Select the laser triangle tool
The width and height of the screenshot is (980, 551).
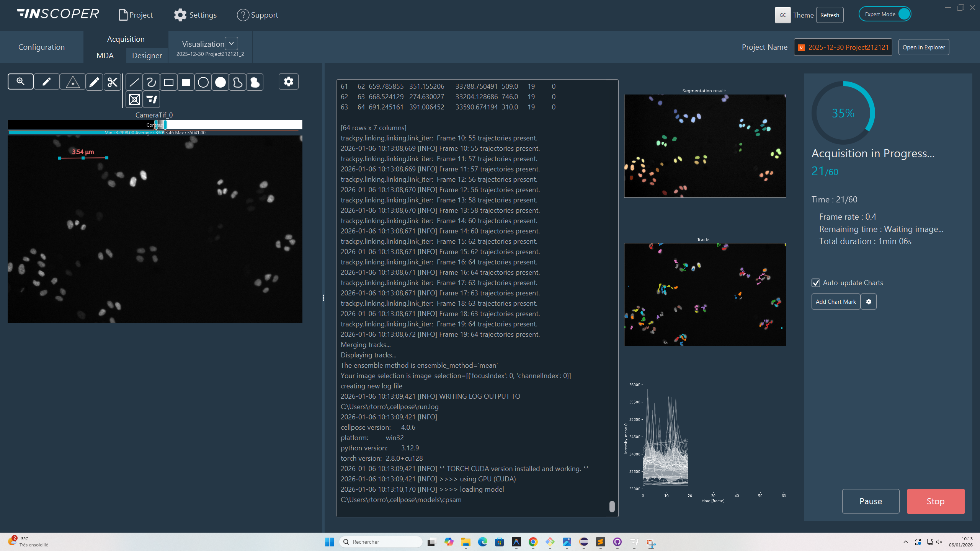73,82
